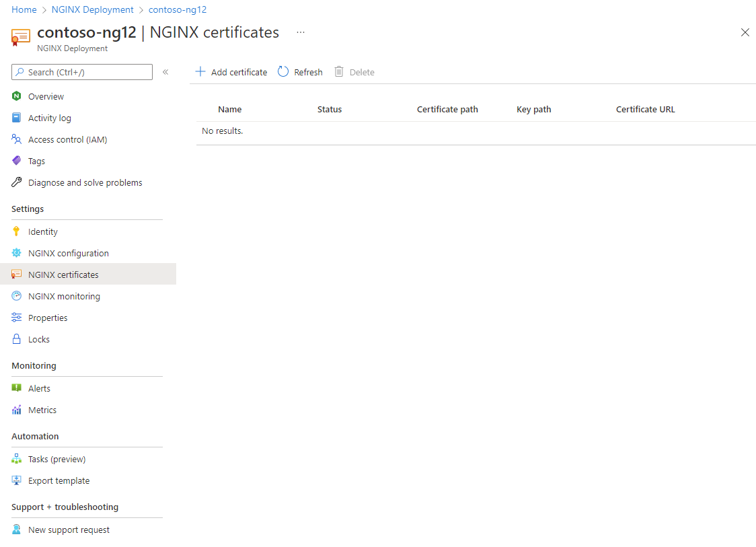Open the ellipsis more options menu
The width and height of the screenshot is (756, 547).
click(301, 32)
